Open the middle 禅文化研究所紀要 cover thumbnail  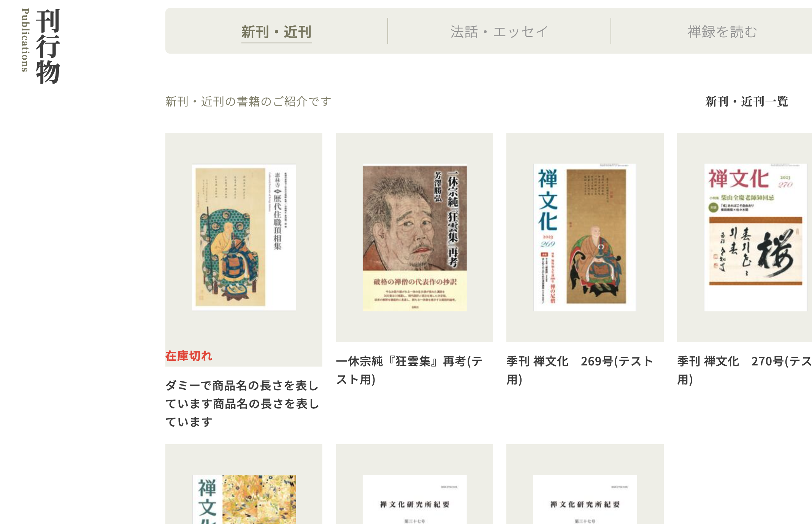pyautogui.click(x=414, y=499)
